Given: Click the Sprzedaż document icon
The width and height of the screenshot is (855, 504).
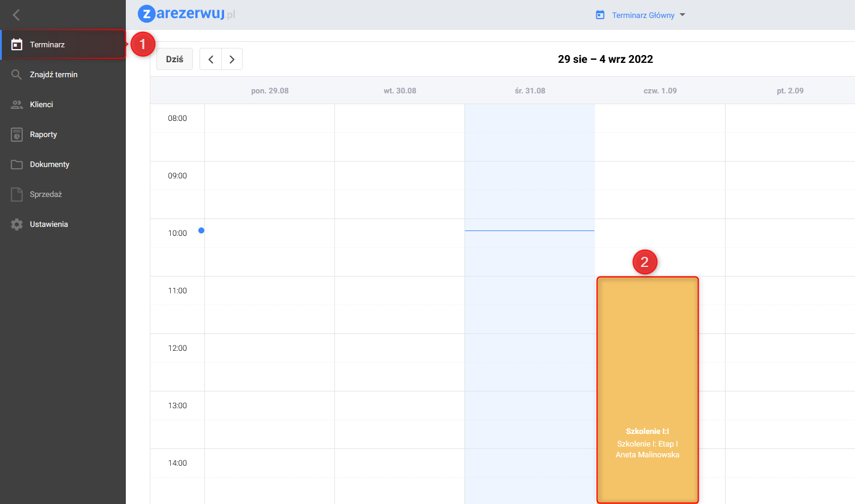Looking at the screenshot, I should (x=17, y=195).
